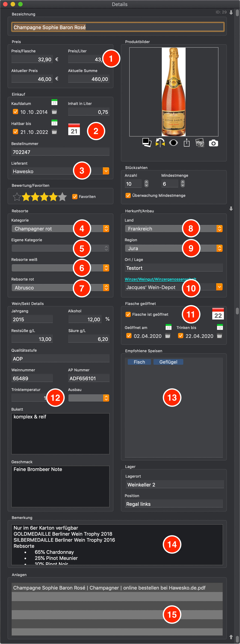Toggle the Kaufdatum date checkbox
240x644 pixels.
click(15, 112)
